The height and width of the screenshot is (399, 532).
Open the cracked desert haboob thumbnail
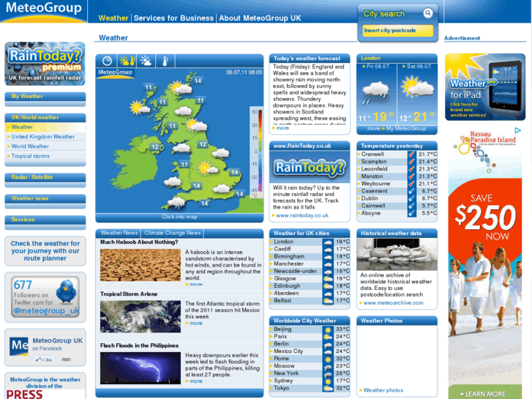(x=140, y=265)
